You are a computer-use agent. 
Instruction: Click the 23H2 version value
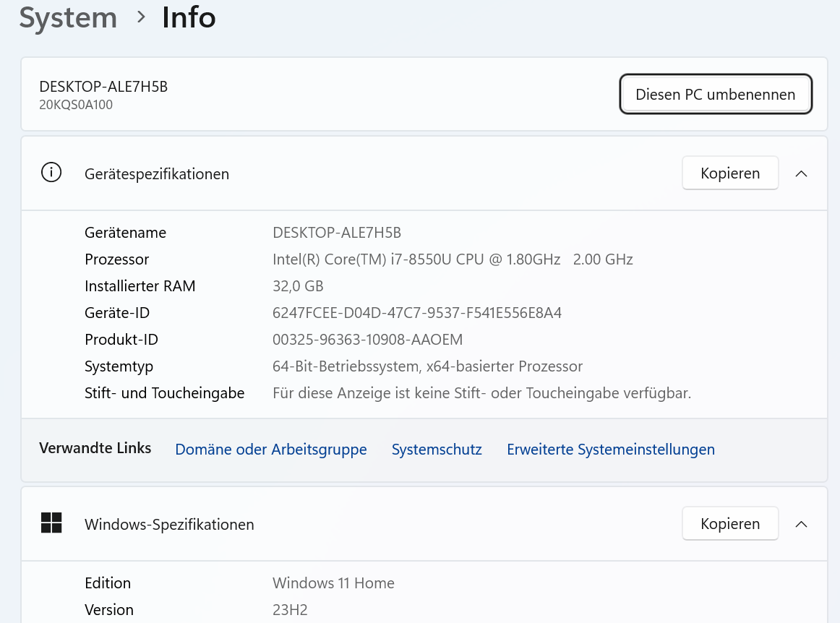click(x=291, y=609)
